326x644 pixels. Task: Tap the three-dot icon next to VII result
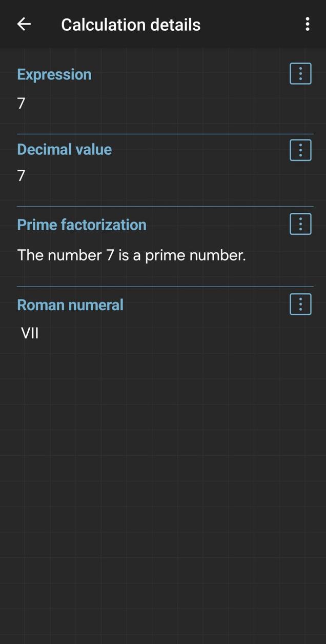(x=300, y=304)
